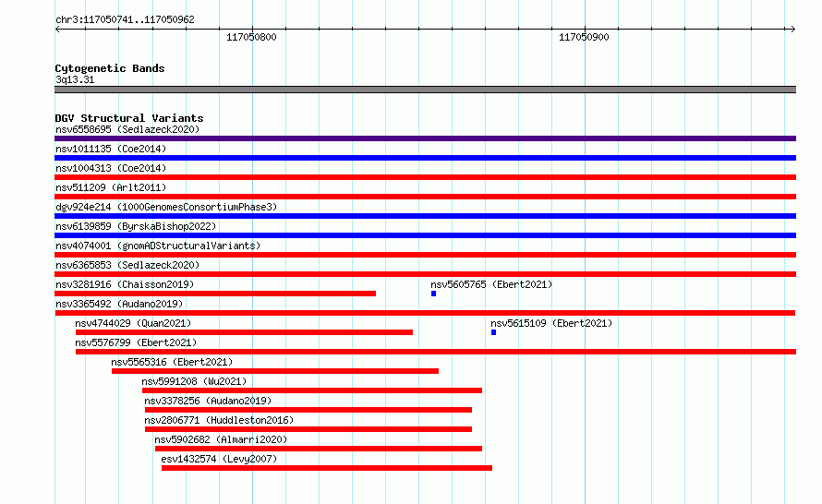Click the blue nsv1011135 variant bar
Image resolution: width=822 pixels, height=504 pixels.
[x=425, y=158]
